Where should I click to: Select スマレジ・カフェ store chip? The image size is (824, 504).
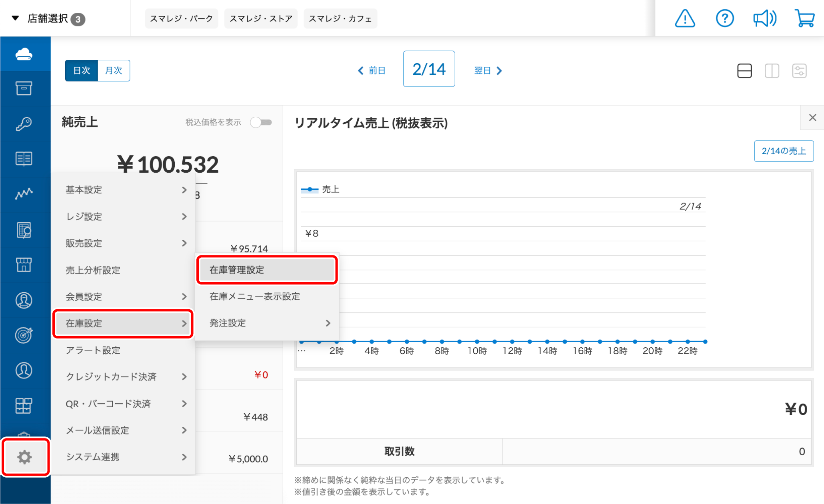click(x=340, y=18)
